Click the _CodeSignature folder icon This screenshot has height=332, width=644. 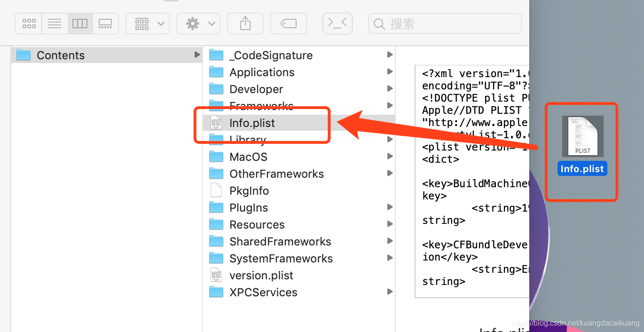point(216,55)
